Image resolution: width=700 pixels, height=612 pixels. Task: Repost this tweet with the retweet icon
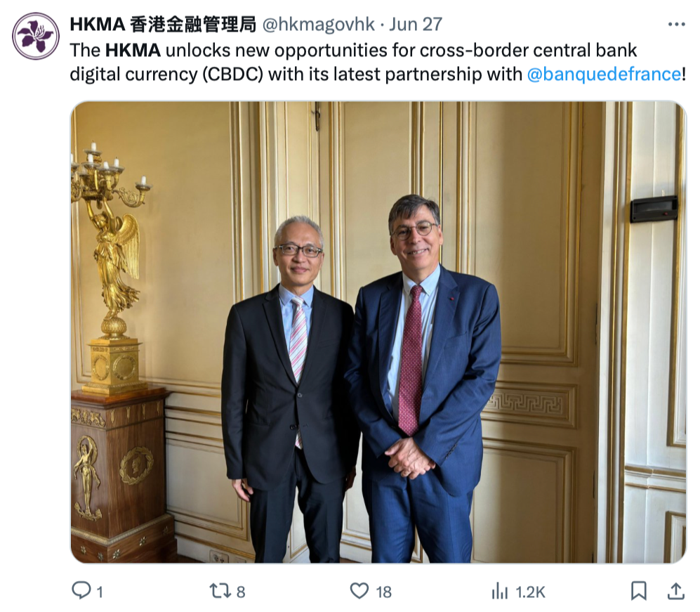[220, 590]
